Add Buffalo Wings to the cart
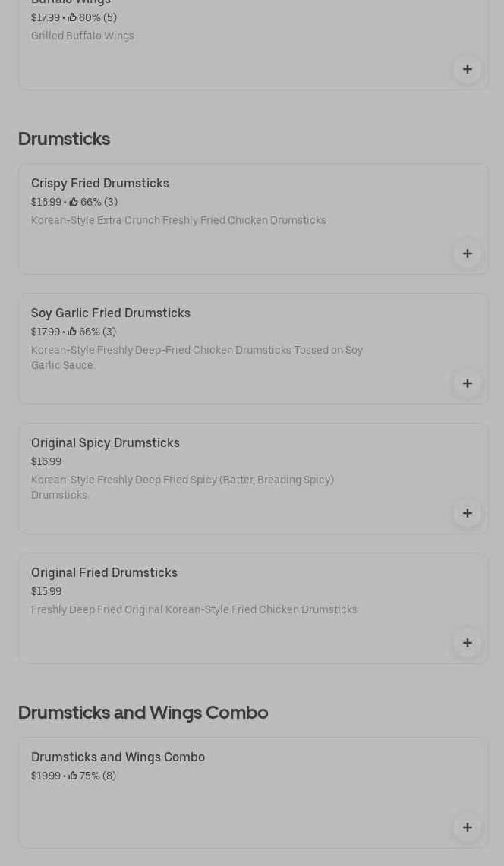This screenshot has width=504, height=866. point(467,69)
